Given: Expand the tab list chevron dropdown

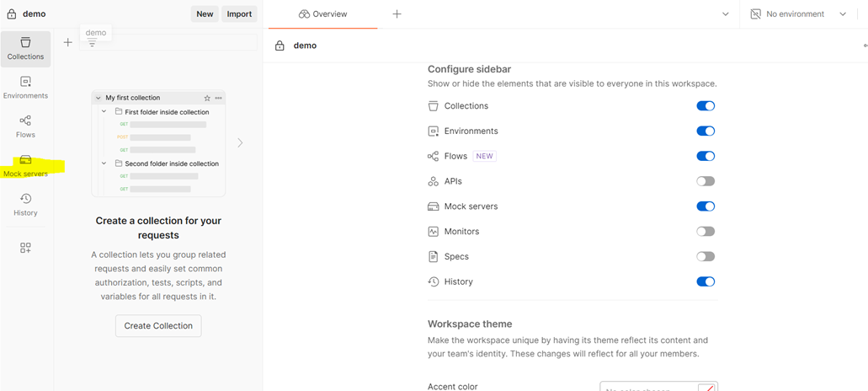Looking at the screenshot, I should coord(726,14).
